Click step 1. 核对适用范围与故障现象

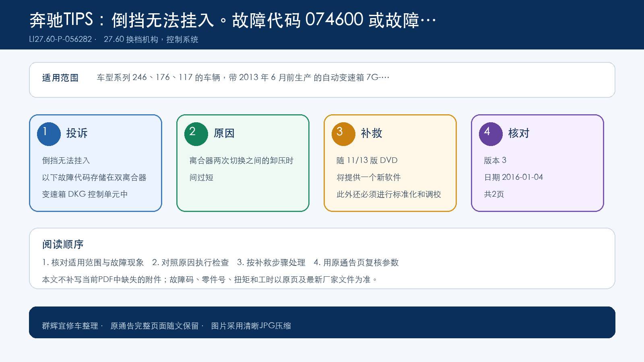[93, 263]
